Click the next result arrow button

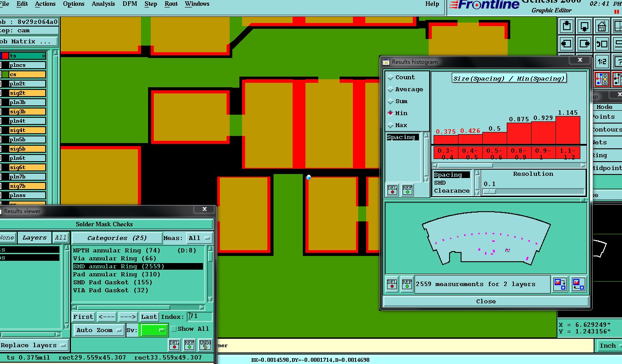click(x=128, y=317)
